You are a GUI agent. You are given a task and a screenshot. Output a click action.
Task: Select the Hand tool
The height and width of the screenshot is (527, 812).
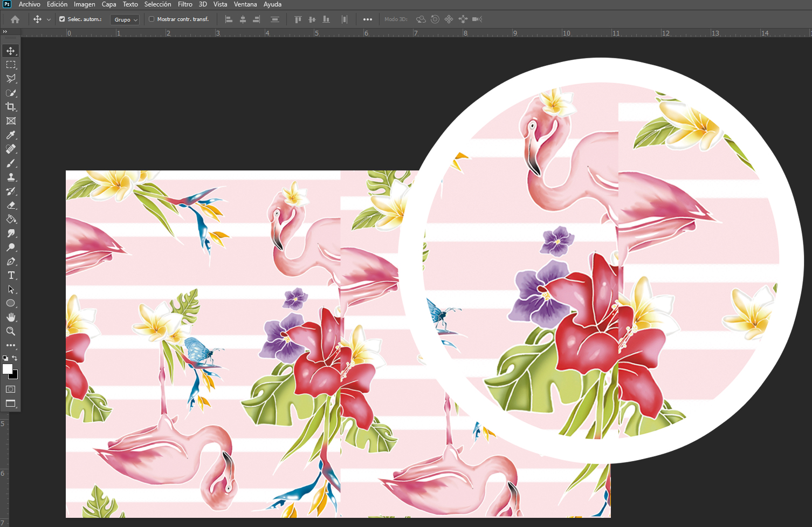click(x=11, y=317)
